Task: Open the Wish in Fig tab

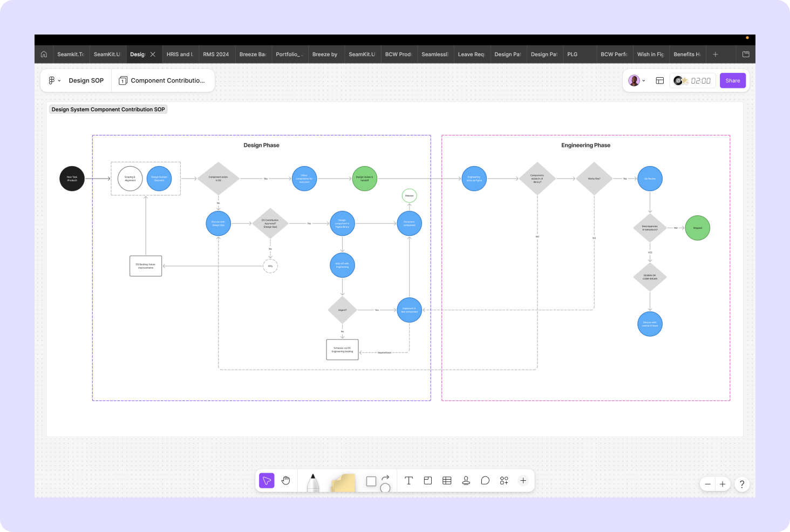Action: [x=650, y=54]
